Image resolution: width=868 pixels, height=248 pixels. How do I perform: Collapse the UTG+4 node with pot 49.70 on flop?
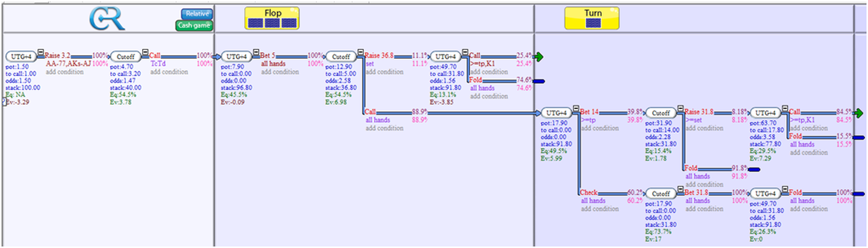tap(464, 52)
